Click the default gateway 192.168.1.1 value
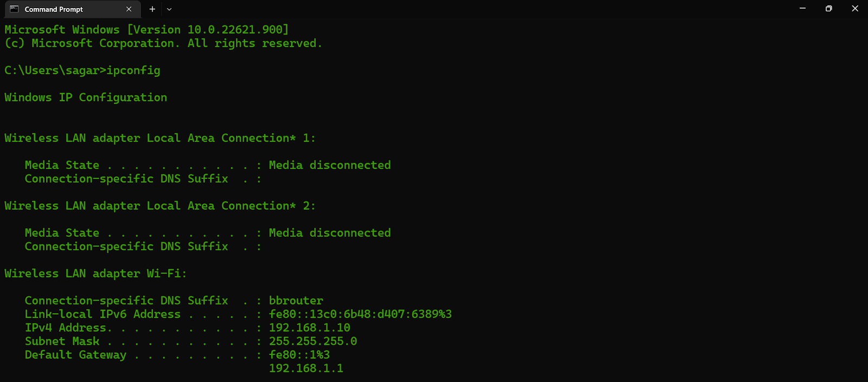 pyautogui.click(x=306, y=368)
